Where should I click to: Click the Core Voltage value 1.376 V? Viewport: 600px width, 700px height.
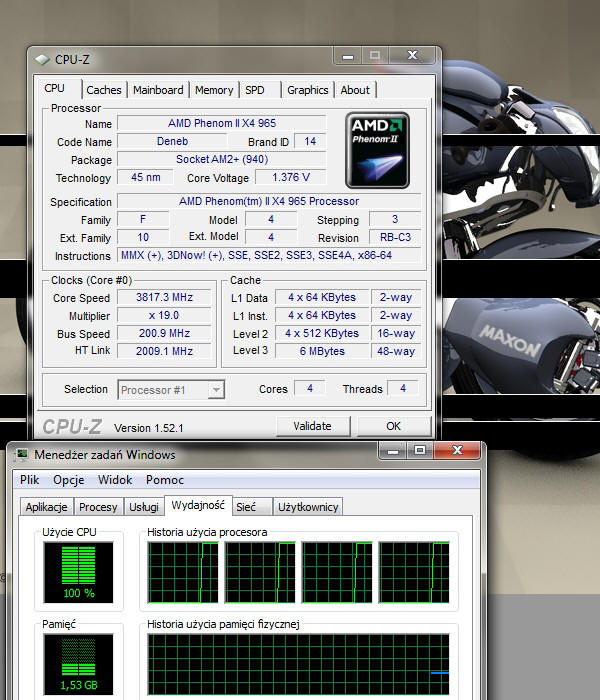(x=291, y=177)
